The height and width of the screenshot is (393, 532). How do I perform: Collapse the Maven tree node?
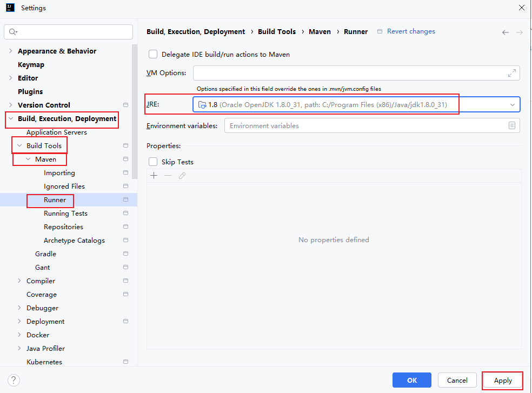[28, 159]
